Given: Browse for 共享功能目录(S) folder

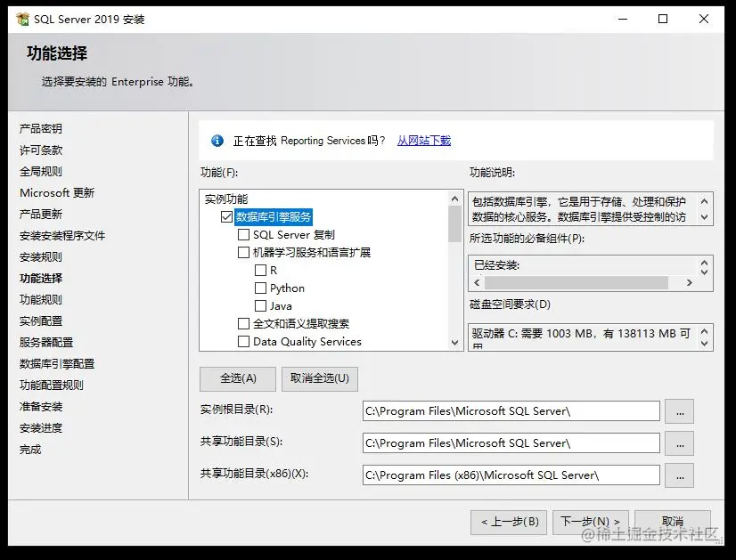Looking at the screenshot, I should click(x=680, y=443).
